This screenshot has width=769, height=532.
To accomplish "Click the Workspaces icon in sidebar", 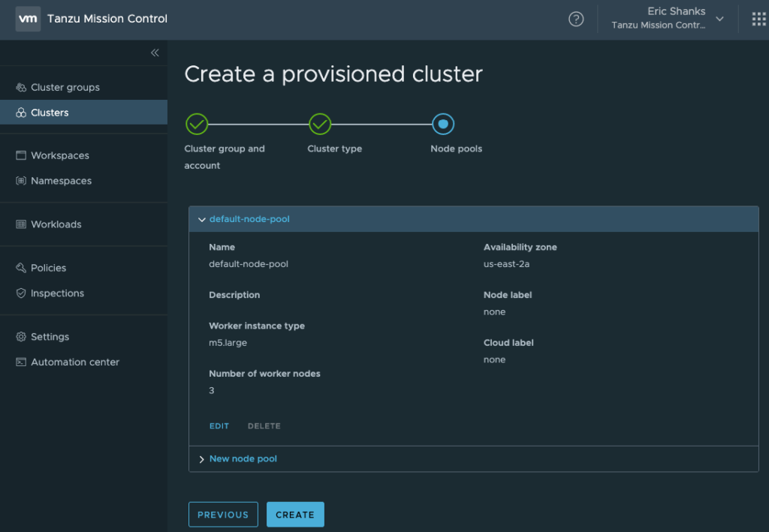I will (x=21, y=156).
